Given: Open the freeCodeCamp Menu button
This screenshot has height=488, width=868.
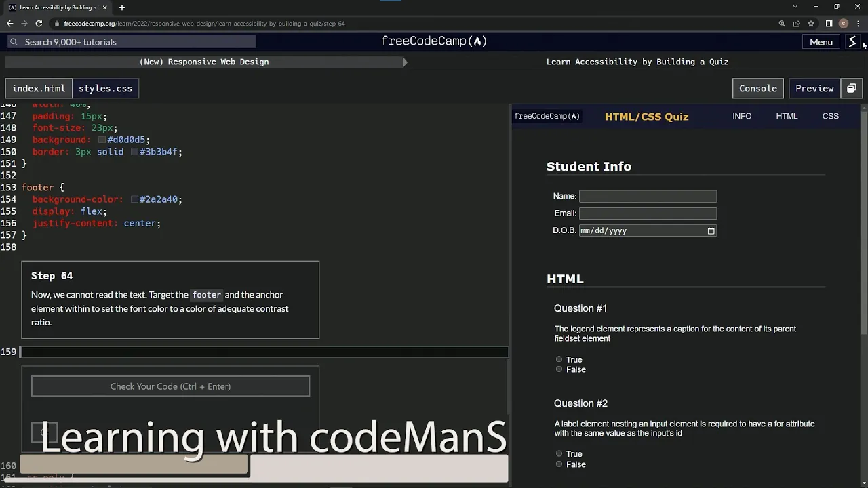Looking at the screenshot, I should tap(821, 42).
